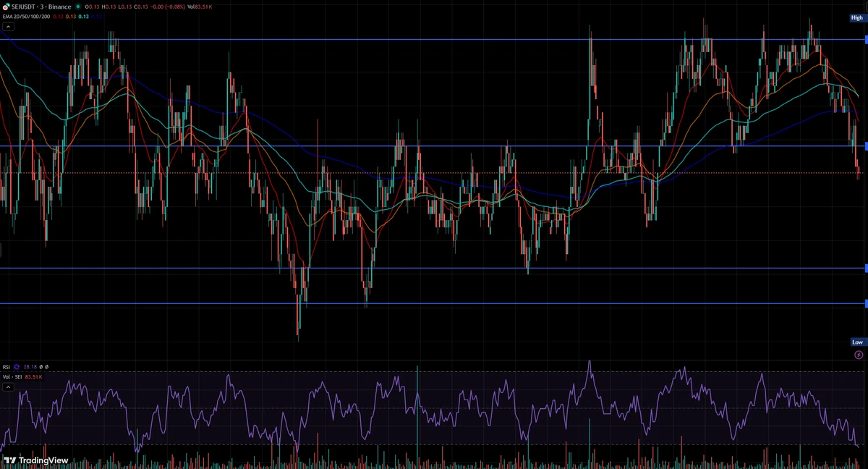The height and width of the screenshot is (469, 868).
Task: Click the TradingView logo
Action: click(x=35, y=460)
